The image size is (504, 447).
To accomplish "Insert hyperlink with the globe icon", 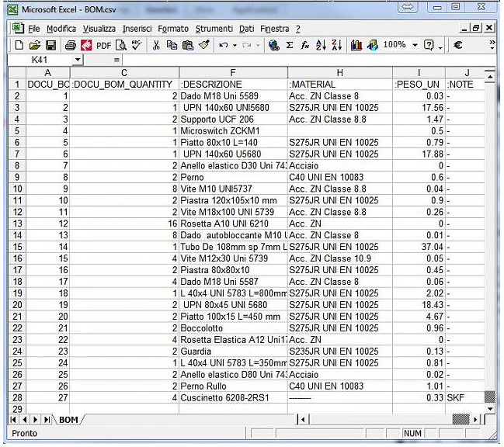I will [x=274, y=45].
